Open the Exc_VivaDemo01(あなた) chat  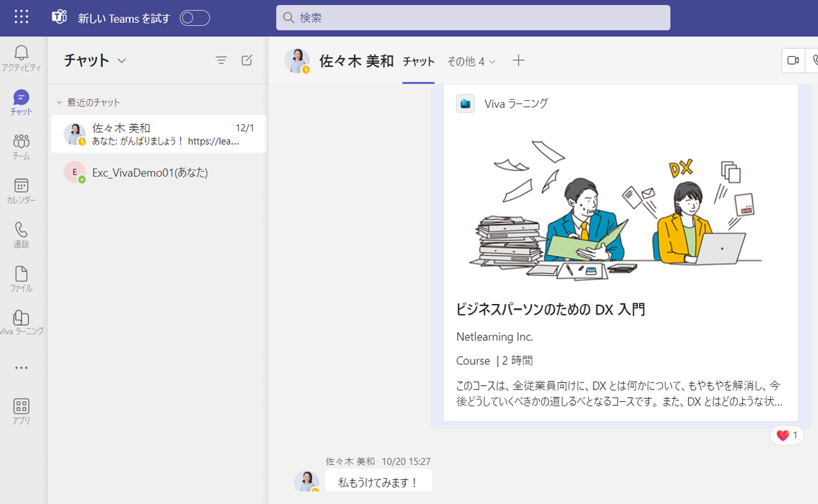(x=159, y=172)
